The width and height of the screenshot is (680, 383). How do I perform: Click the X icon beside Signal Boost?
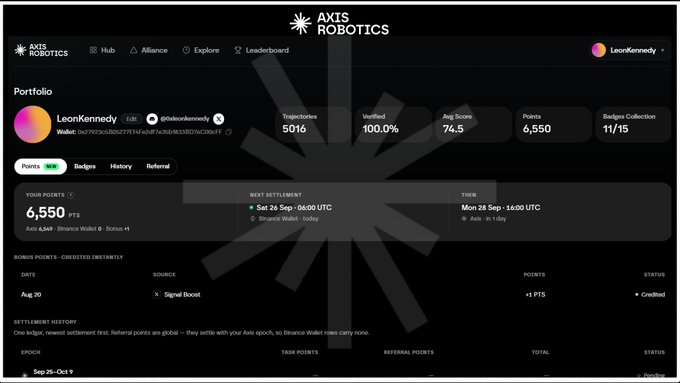[x=157, y=295]
